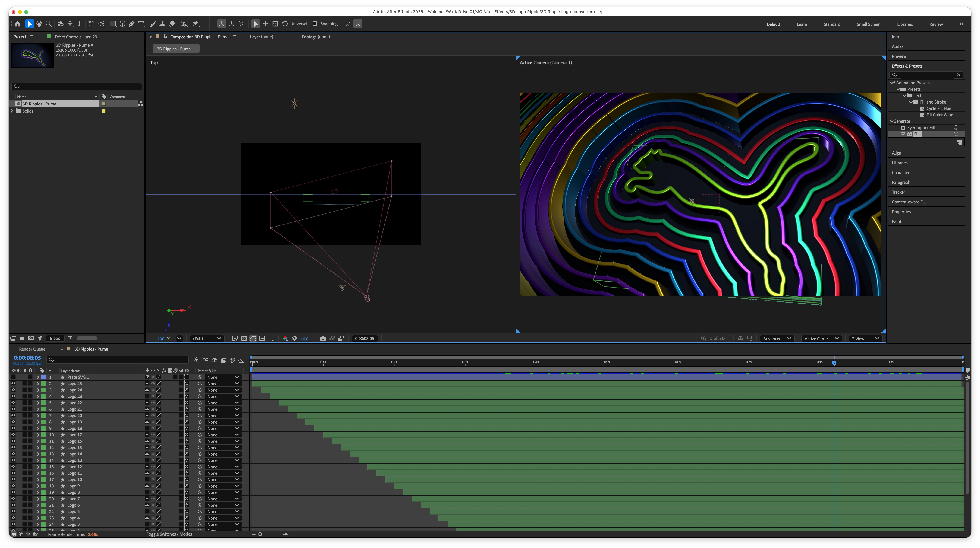Viewport: 980px width, 548px height.
Task: Open the Tracker panel
Action: [x=899, y=192]
